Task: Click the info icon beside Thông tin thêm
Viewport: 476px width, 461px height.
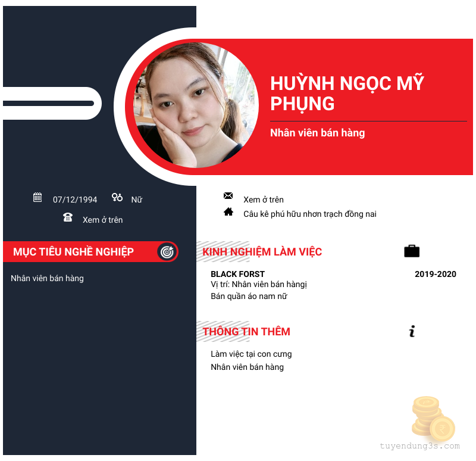Action: [412, 331]
